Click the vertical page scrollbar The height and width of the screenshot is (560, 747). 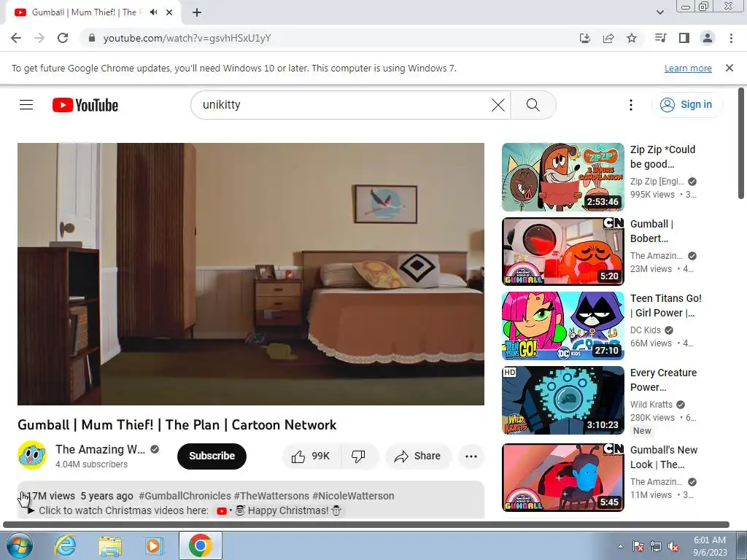click(741, 143)
